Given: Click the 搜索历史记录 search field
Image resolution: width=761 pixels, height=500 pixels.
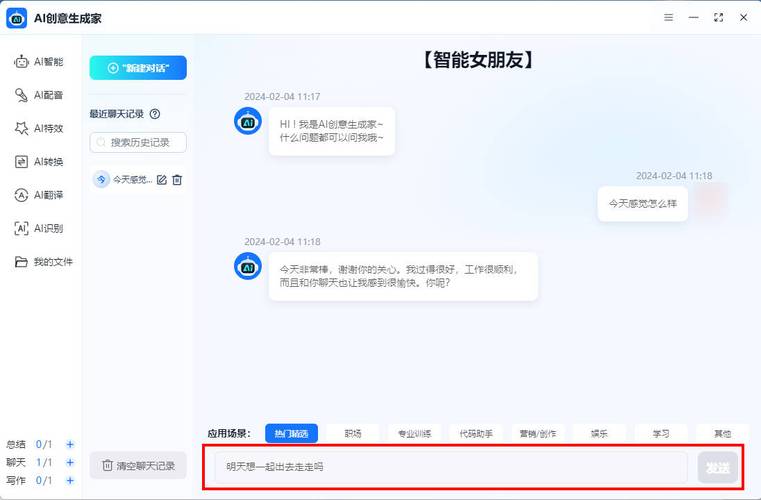Looking at the screenshot, I should (138, 142).
